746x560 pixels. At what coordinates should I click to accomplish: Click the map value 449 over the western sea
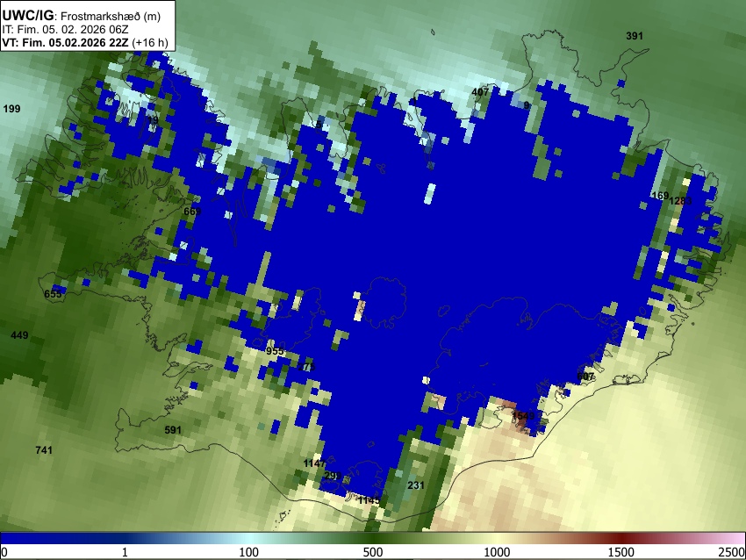pyautogui.click(x=19, y=335)
